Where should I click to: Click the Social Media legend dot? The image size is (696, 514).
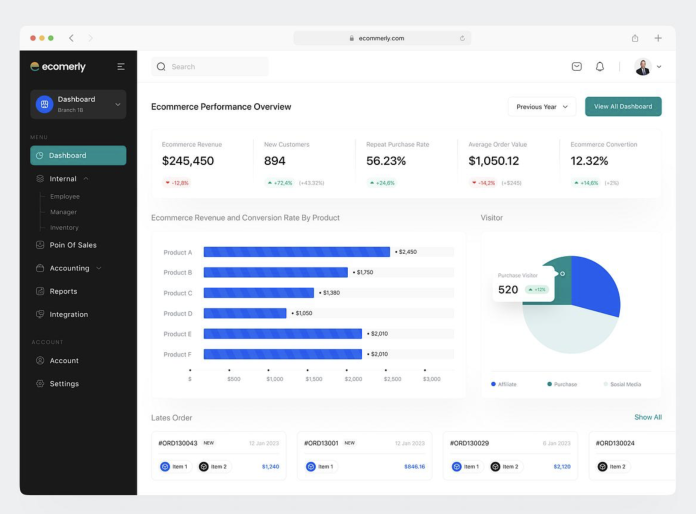[x=606, y=384]
